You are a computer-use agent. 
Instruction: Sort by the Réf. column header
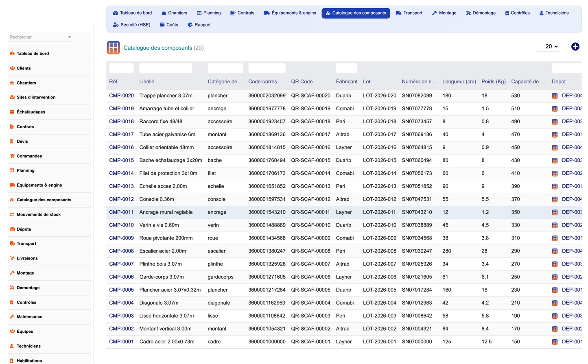click(114, 82)
